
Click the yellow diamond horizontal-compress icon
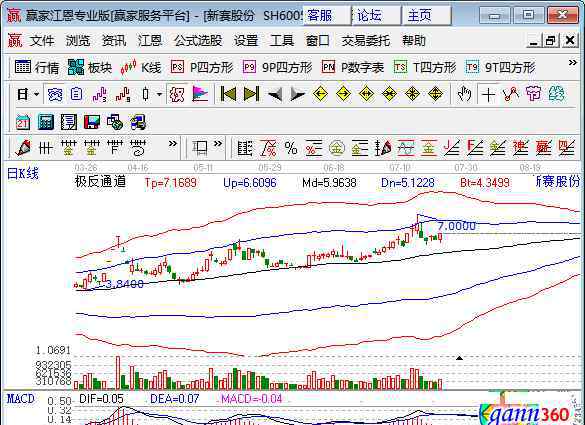click(x=389, y=94)
